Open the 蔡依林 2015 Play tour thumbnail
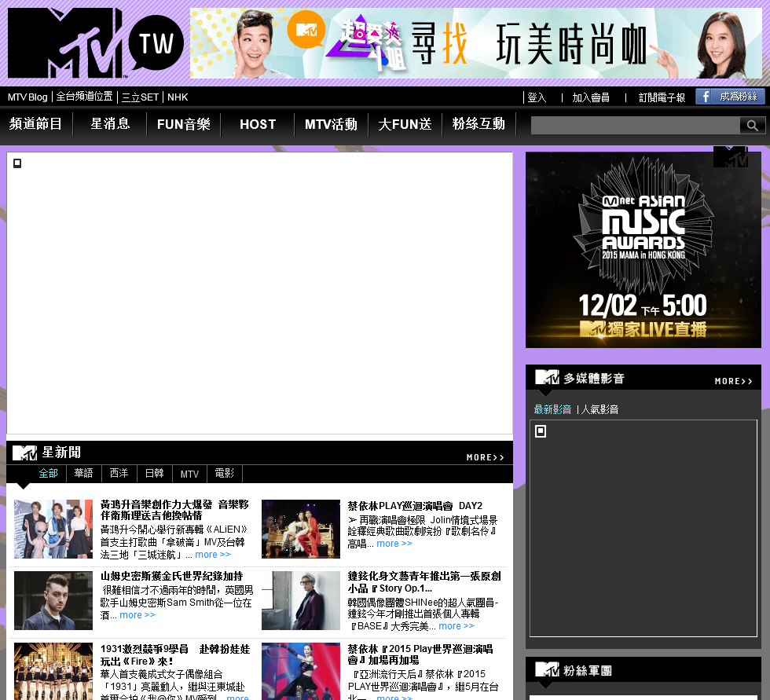Viewport: 770px width, 700px height. pos(300,671)
